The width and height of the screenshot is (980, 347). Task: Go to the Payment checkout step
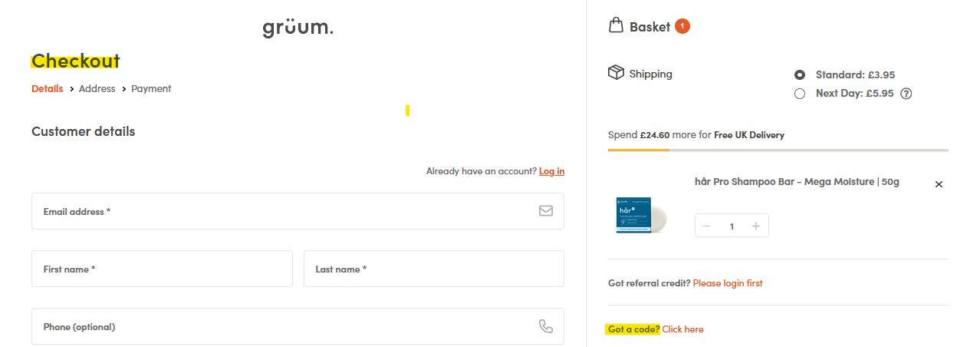click(151, 89)
